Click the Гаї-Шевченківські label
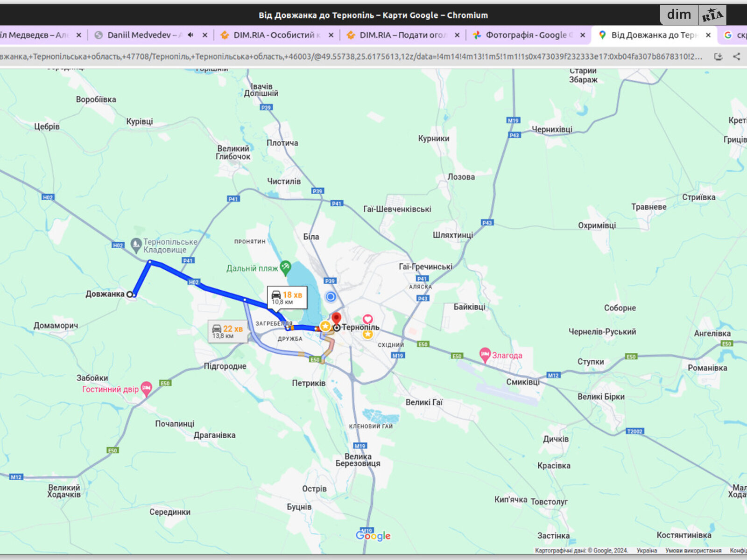Screen dimensions: 747x560 pyautogui.click(x=397, y=209)
